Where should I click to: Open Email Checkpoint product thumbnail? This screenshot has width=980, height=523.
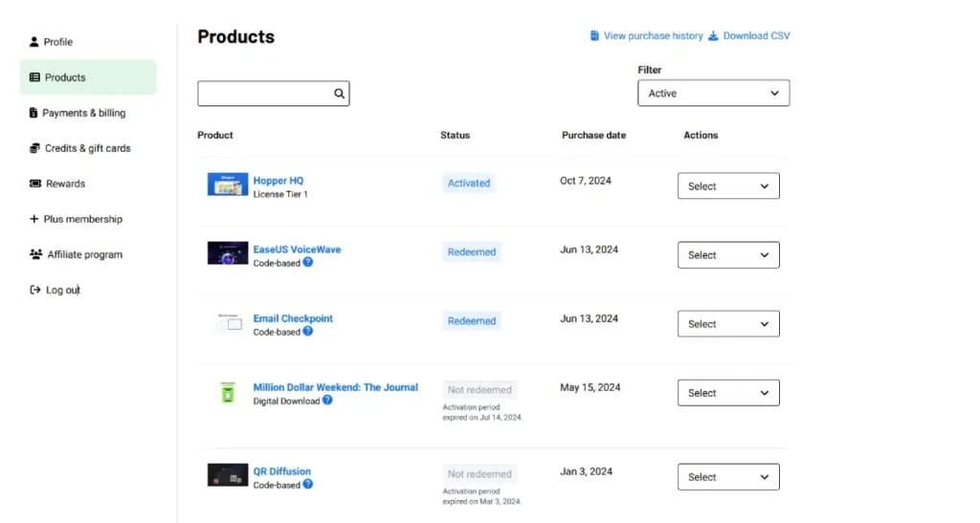tap(228, 322)
